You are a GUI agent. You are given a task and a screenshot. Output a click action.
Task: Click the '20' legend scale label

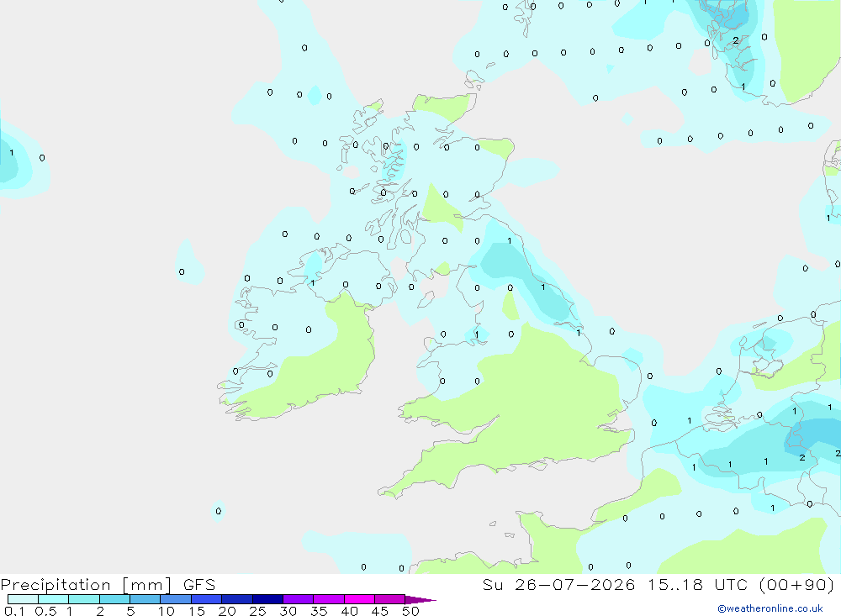[227, 611]
